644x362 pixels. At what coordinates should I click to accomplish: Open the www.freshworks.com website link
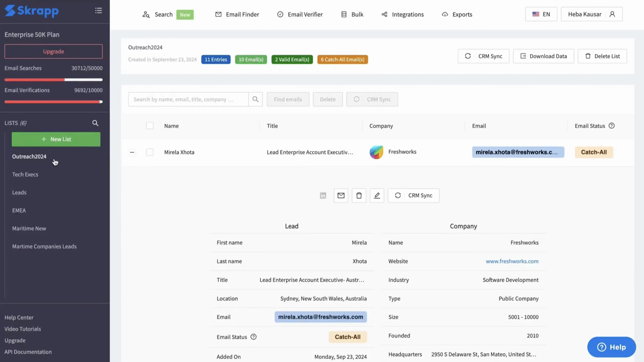pos(512,261)
